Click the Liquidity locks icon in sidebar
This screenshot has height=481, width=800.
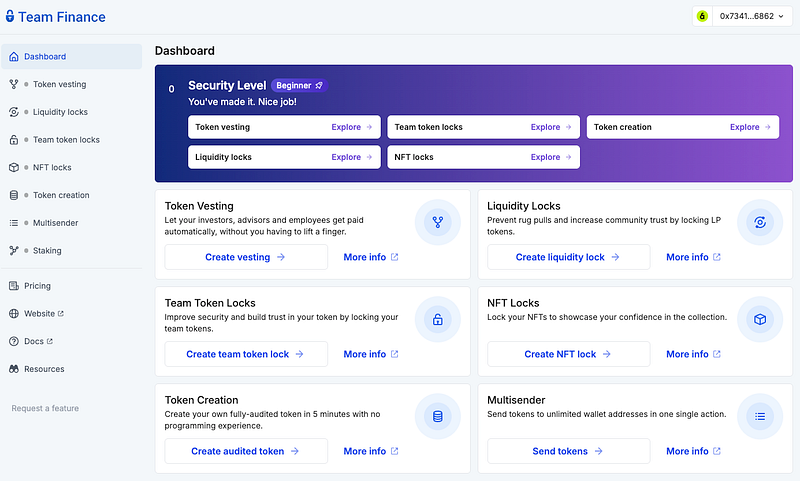pos(14,112)
